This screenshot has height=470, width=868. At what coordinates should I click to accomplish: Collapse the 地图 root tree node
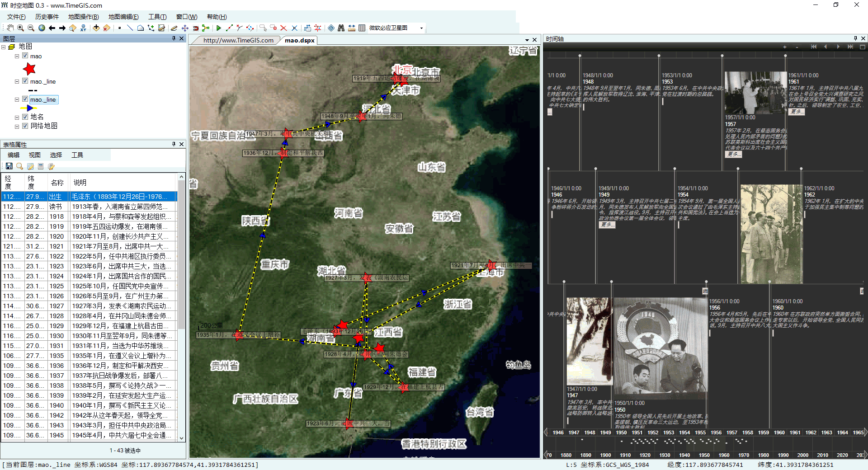(x=4, y=47)
